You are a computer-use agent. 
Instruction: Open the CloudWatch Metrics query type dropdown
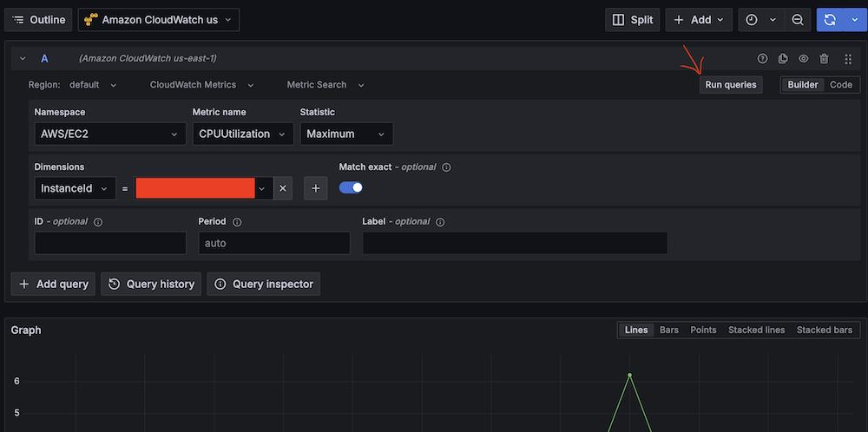click(201, 85)
